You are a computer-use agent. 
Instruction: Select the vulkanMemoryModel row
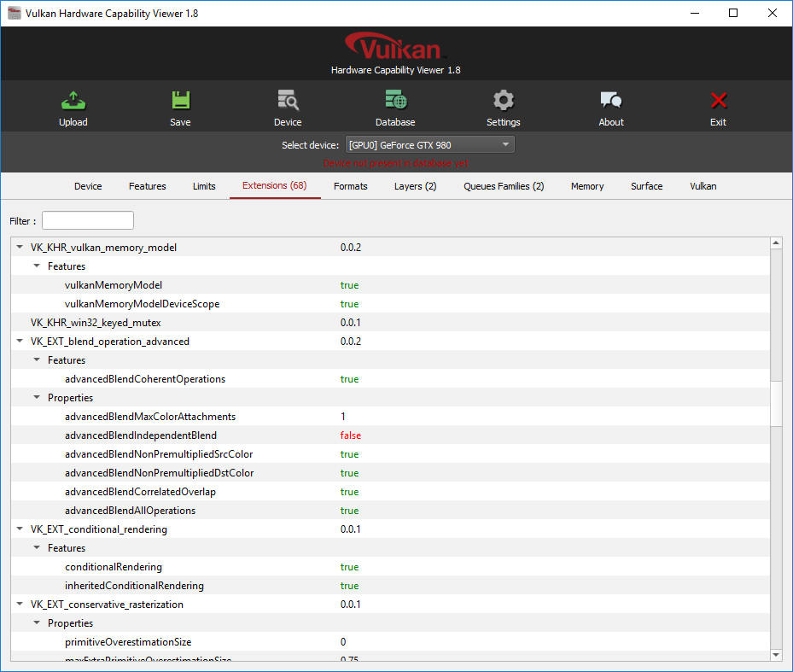pyautogui.click(x=390, y=285)
